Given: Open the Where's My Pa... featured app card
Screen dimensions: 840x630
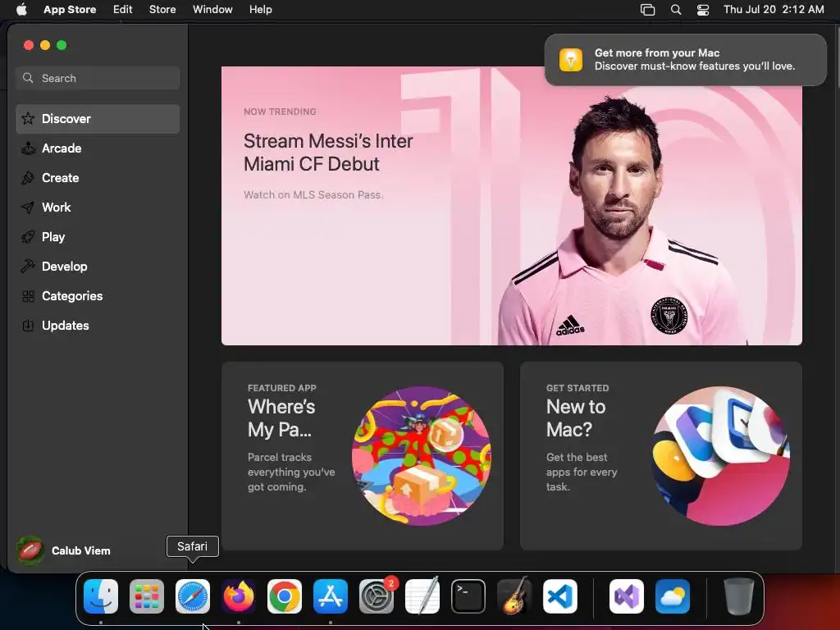Looking at the screenshot, I should [362, 456].
